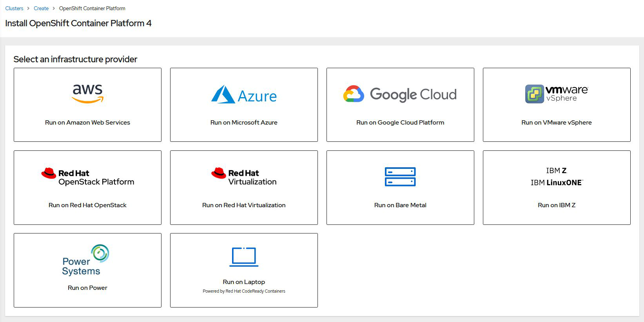Select Red Hat OpenStack Platform logo
This screenshot has width=644, height=322.
click(x=88, y=177)
